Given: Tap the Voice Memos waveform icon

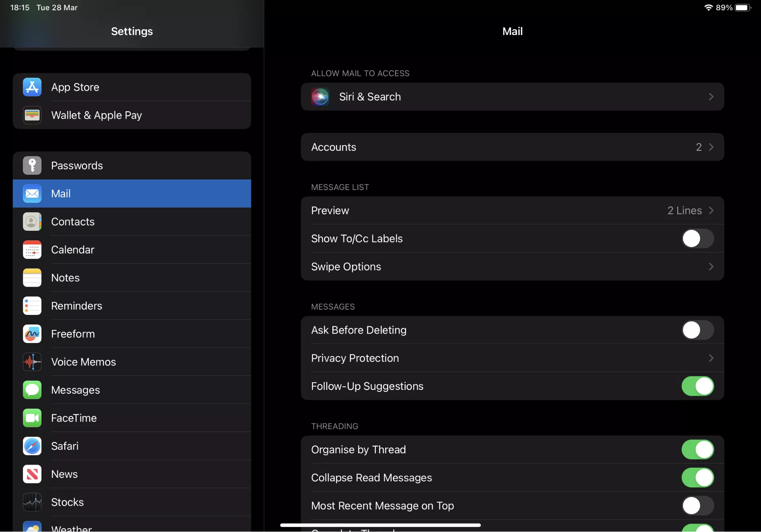Looking at the screenshot, I should coord(32,362).
